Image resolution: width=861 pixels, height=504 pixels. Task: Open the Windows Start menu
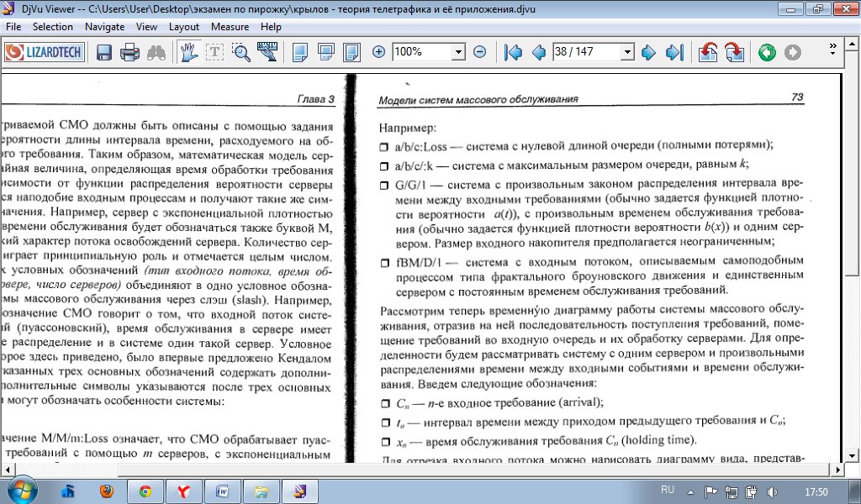click(22, 490)
